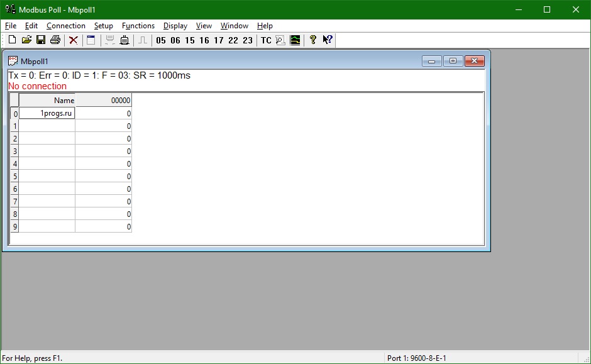Image resolution: width=591 pixels, height=364 pixels.
Task: Select function 05 Write Single Coil
Action: click(x=161, y=40)
